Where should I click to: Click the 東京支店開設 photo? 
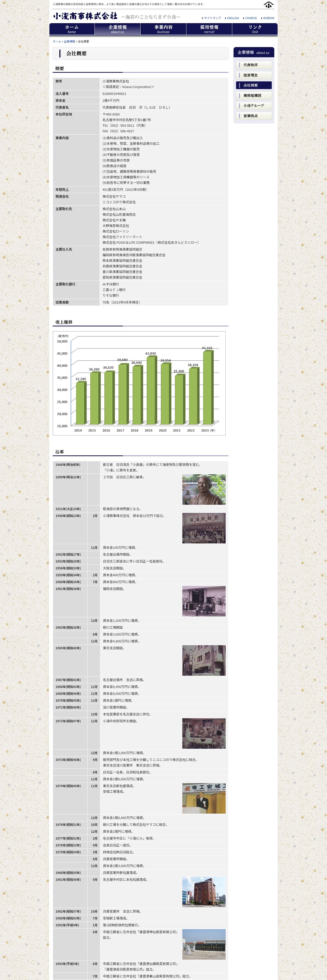(x=204, y=660)
